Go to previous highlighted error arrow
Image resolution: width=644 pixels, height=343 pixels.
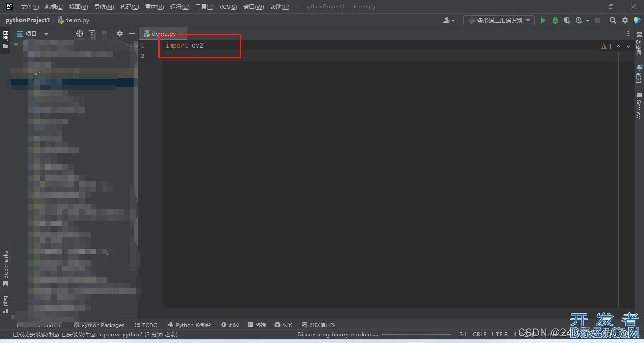[x=619, y=46]
